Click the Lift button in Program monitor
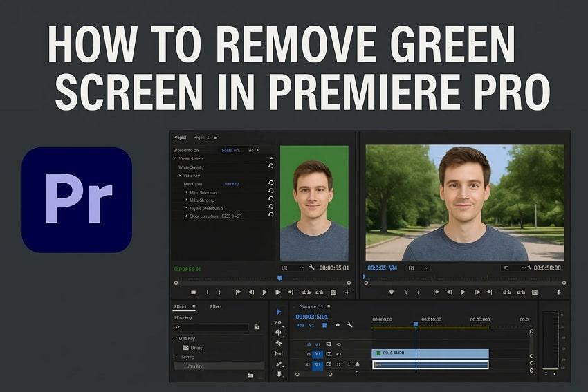This screenshot has height=392, width=588. point(507,292)
